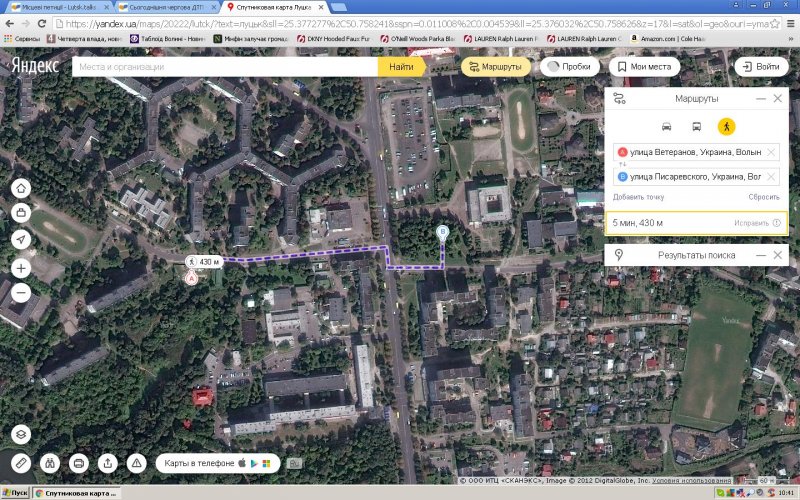Minimize the Маршруты panel
The height and width of the screenshot is (500, 800).
(761, 99)
